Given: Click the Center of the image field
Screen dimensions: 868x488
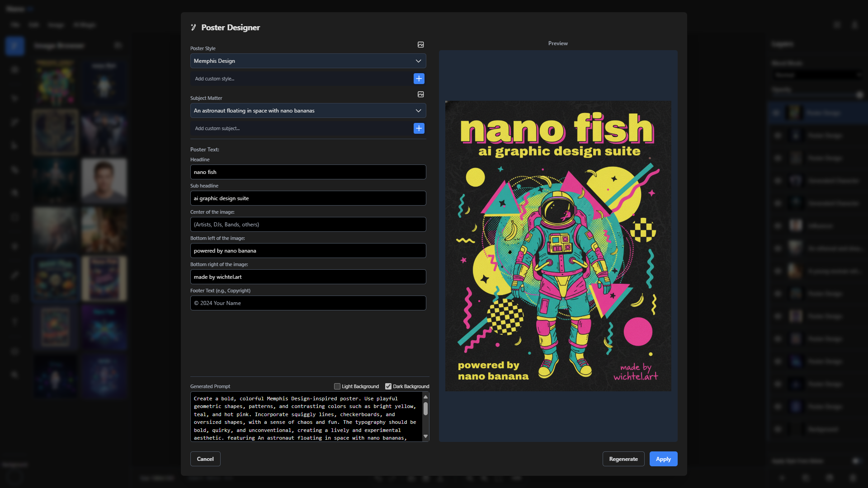Looking at the screenshot, I should point(308,225).
